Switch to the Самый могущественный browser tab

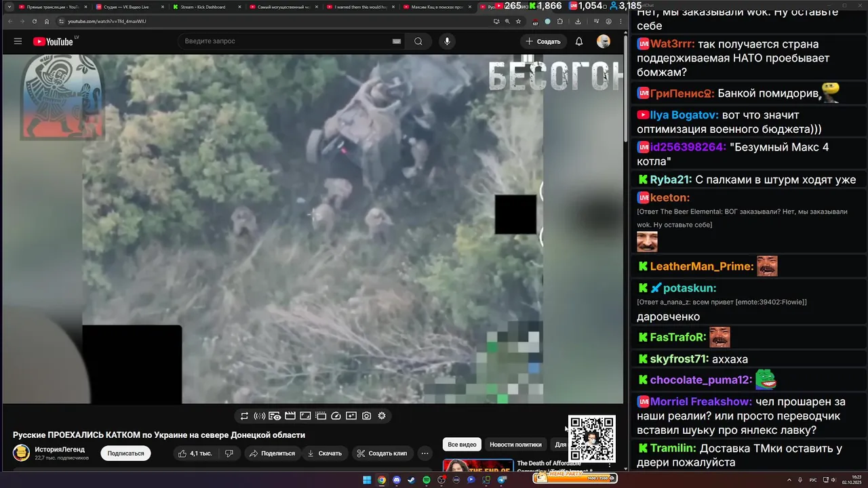coord(284,7)
